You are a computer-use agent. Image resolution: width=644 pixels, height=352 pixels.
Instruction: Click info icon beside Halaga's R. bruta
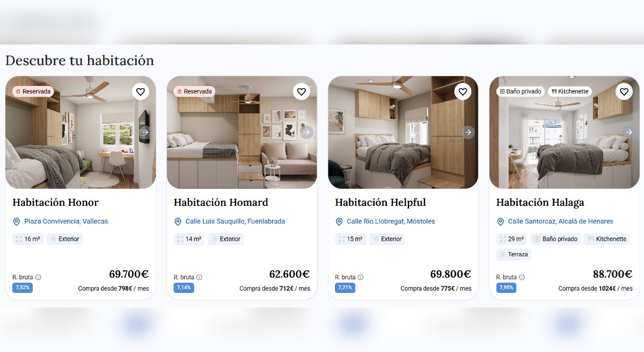(522, 277)
